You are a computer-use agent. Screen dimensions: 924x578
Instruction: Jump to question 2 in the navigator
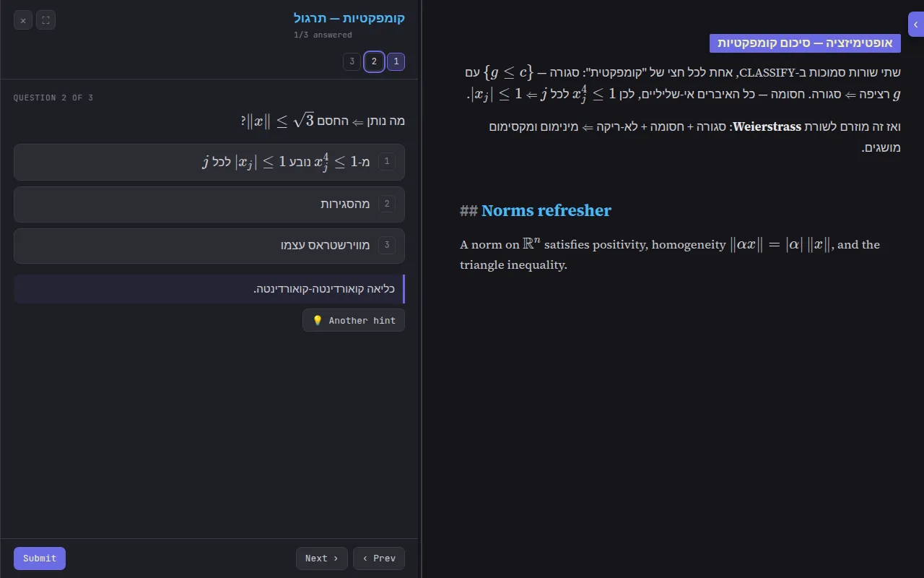374,61
